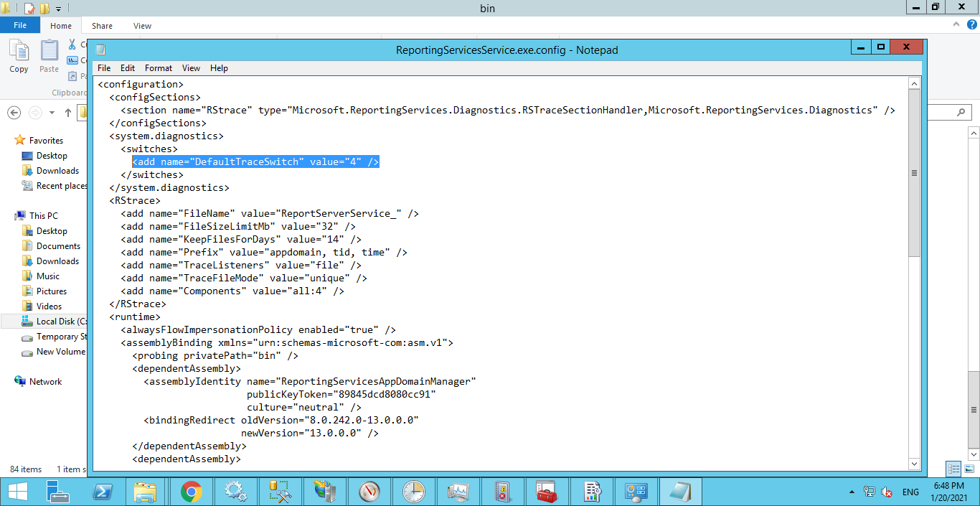980x506 pixels.
Task: Click the Back arrow in Explorer
Action: (x=14, y=113)
